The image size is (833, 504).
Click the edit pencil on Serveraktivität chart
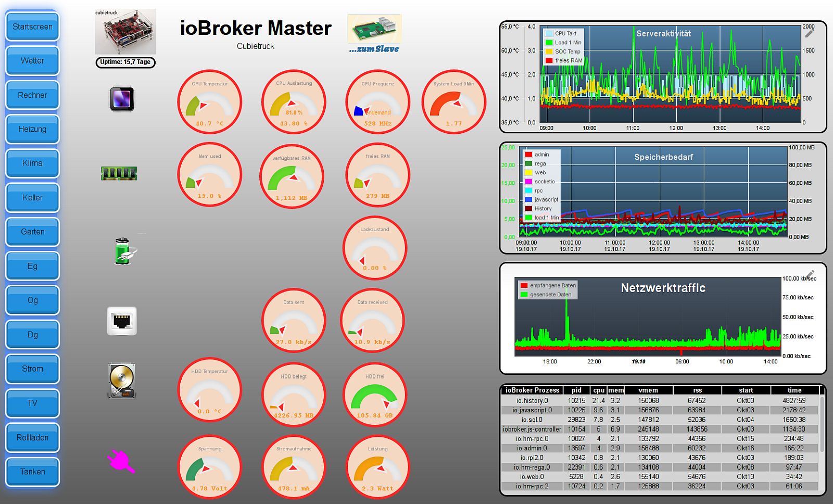pyautogui.click(x=810, y=33)
